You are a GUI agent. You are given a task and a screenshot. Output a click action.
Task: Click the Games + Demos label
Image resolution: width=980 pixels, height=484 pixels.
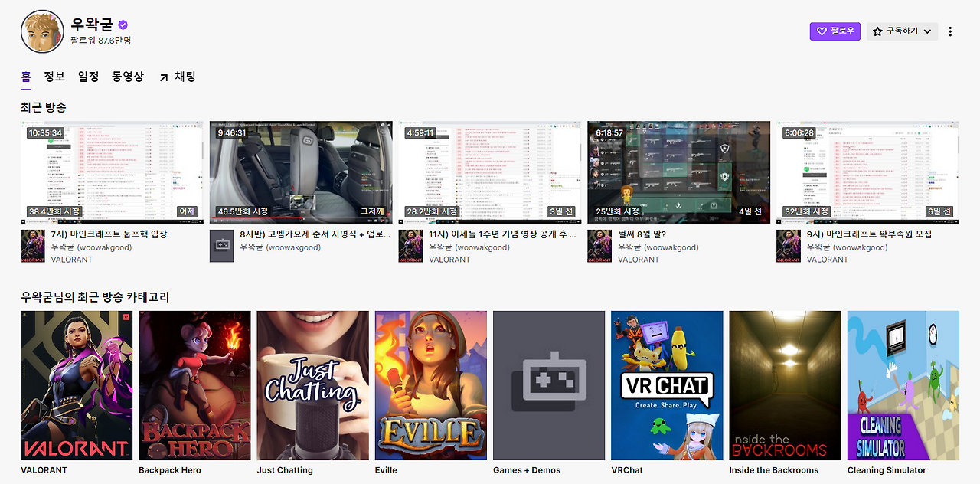(x=527, y=470)
